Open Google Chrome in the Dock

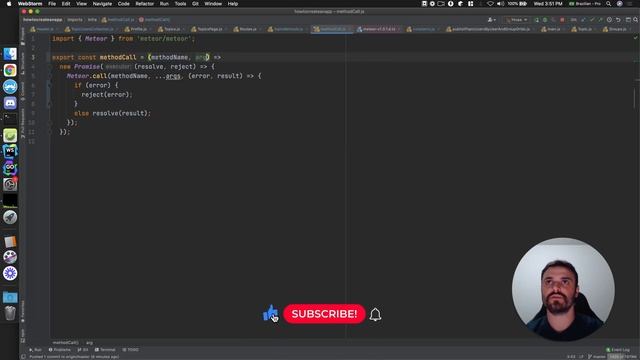click(10, 70)
